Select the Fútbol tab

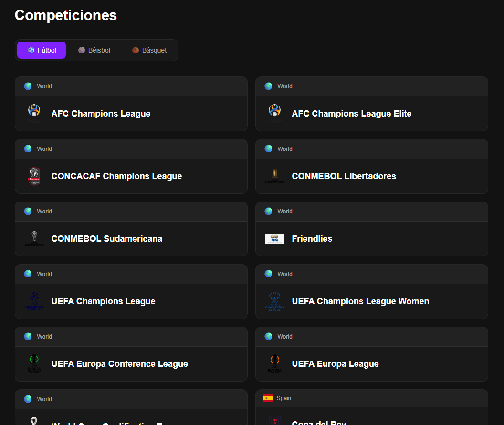[42, 50]
